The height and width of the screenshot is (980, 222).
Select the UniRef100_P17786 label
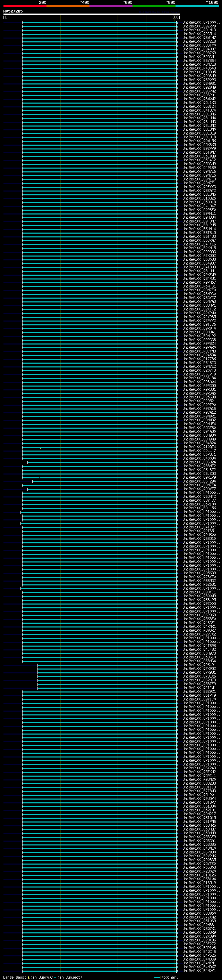point(199,359)
